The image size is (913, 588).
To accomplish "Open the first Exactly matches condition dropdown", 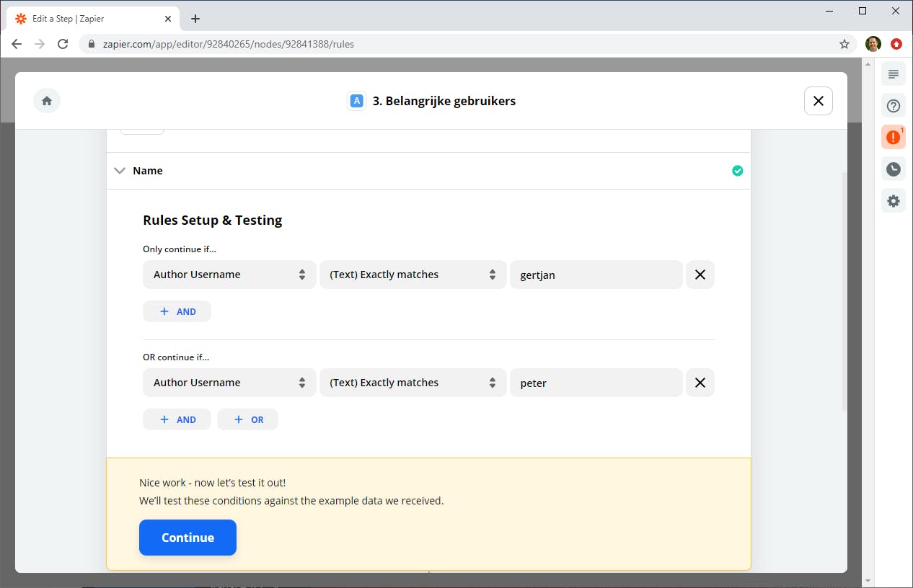I will (x=412, y=275).
